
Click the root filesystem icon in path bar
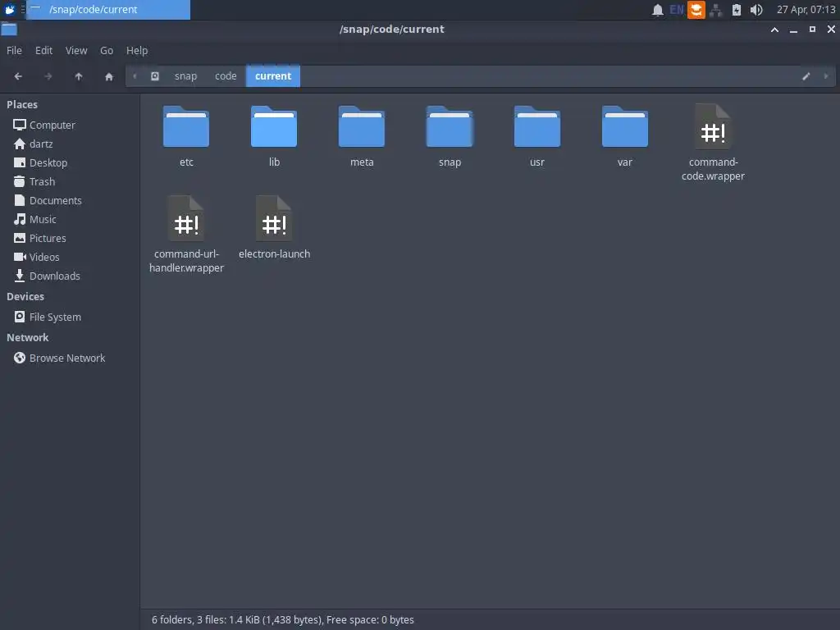tap(155, 76)
